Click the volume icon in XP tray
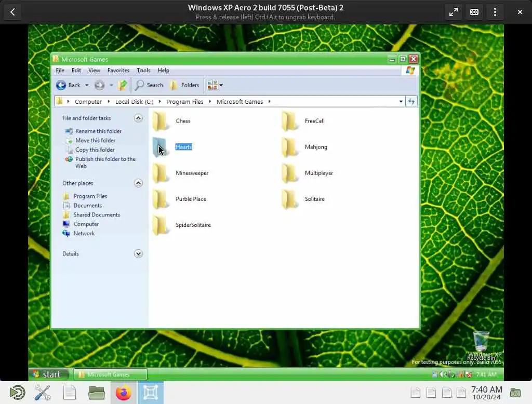 click(442, 374)
